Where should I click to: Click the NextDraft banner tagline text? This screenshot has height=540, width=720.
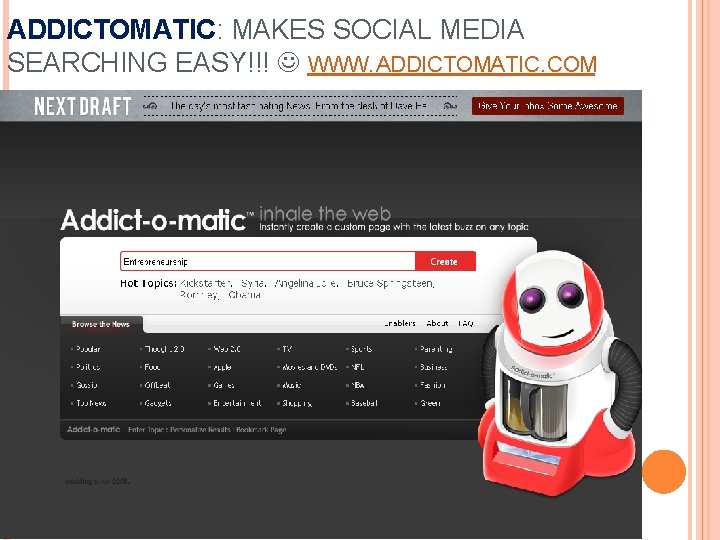pos(299,106)
